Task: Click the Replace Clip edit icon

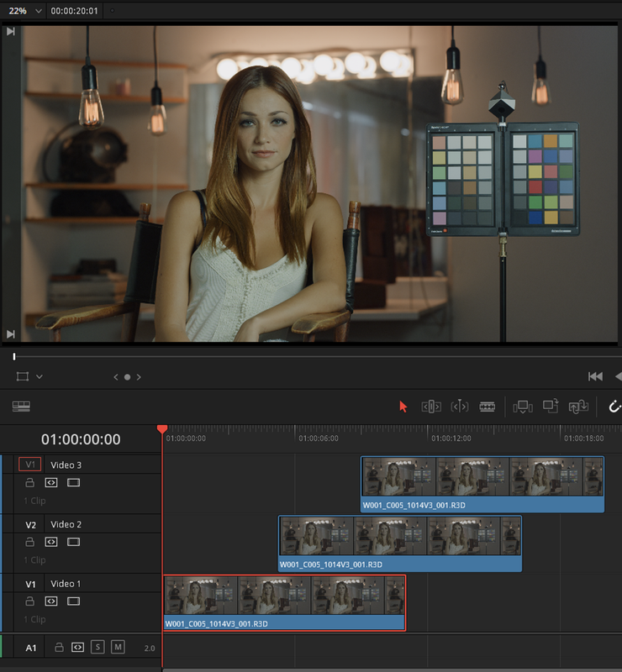Action: click(x=578, y=407)
